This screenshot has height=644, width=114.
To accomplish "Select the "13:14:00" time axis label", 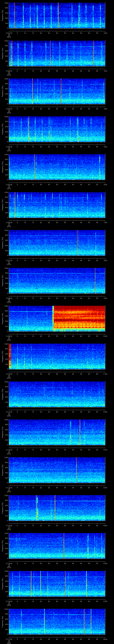I will pos(9,525).
